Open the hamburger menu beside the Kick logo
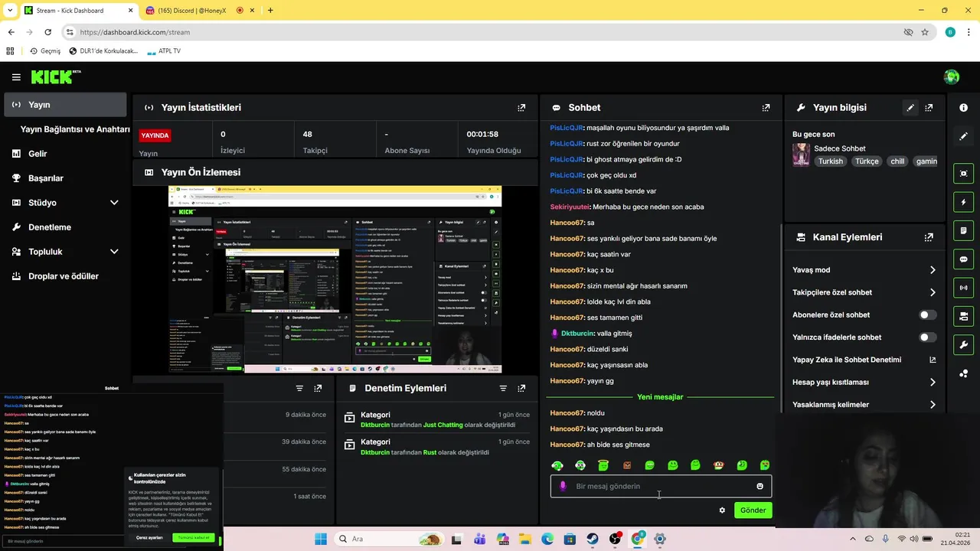 tap(16, 77)
